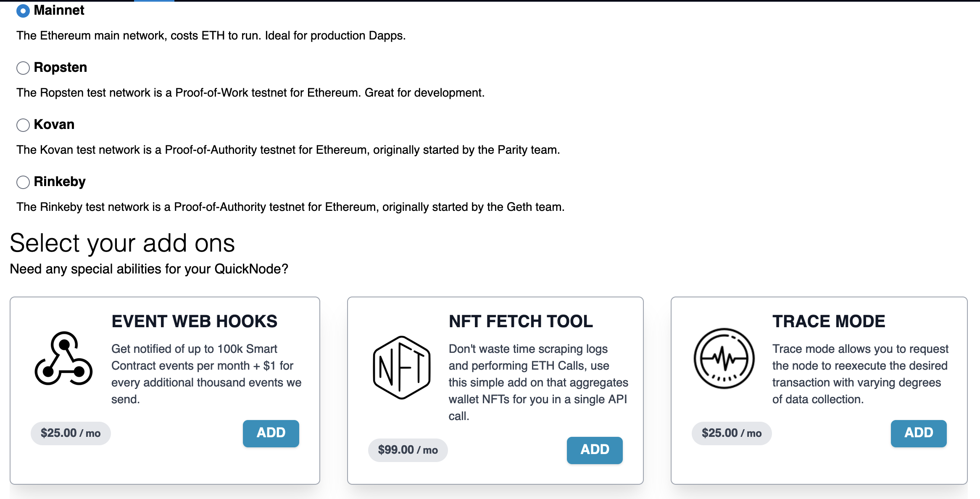Click the TRACE MODE heading

click(x=829, y=321)
